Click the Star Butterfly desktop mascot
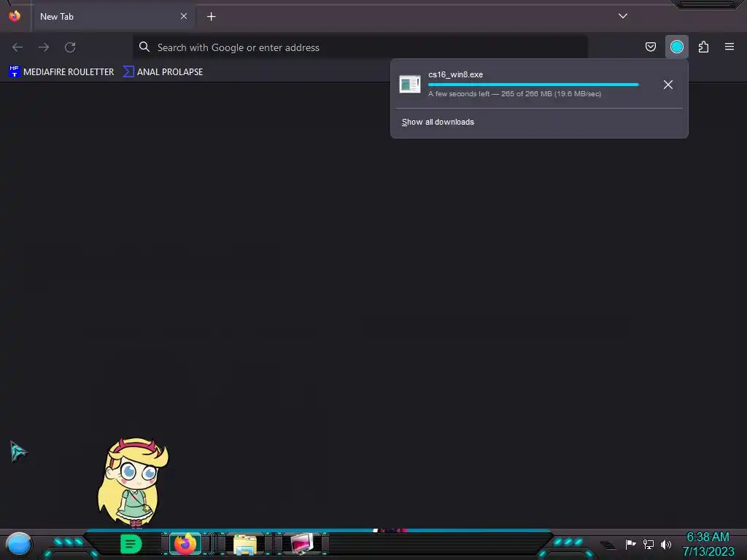The height and width of the screenshot is (560, 747). pos(133,483)
